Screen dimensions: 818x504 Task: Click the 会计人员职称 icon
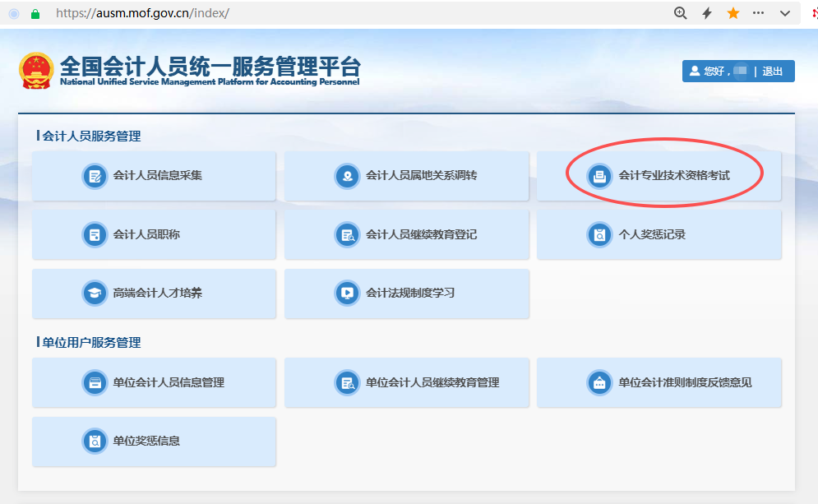coord(94,234)
